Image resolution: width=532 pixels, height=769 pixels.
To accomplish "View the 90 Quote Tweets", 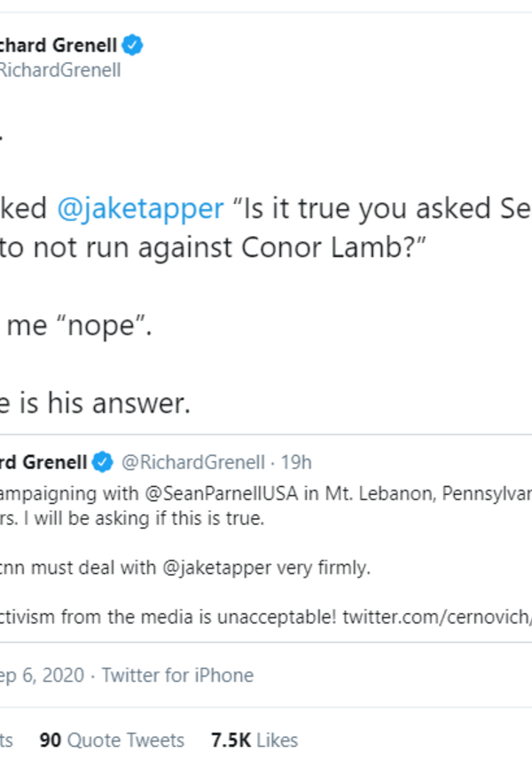I will coord(113,740).
